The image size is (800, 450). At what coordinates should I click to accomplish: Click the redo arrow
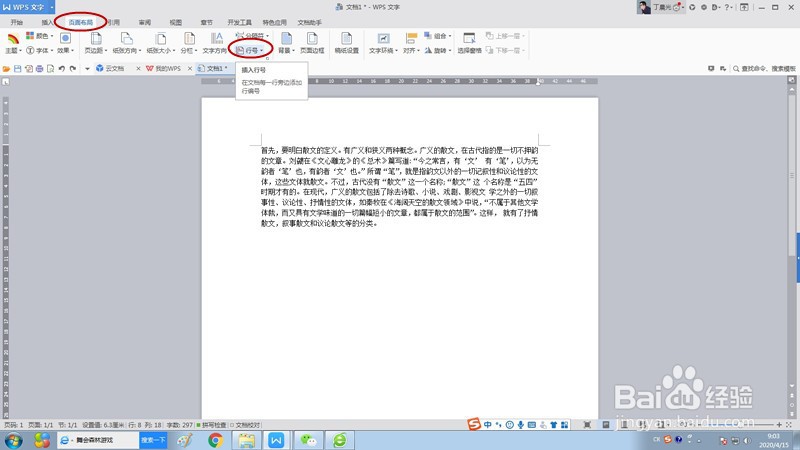pyautogui.click(x=73, y=68)
